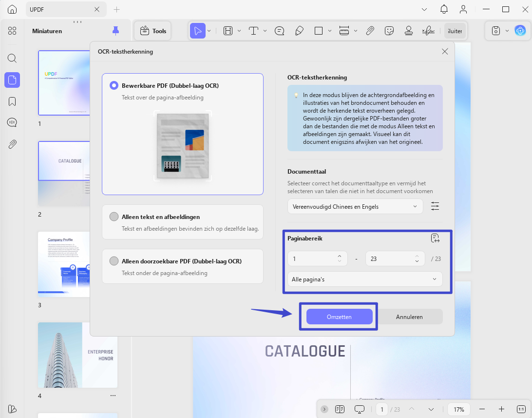The height and width of the screenshot is (418, 532).
Task: Expand the measurement tool options arrow
Action: (x=356, y=31)
